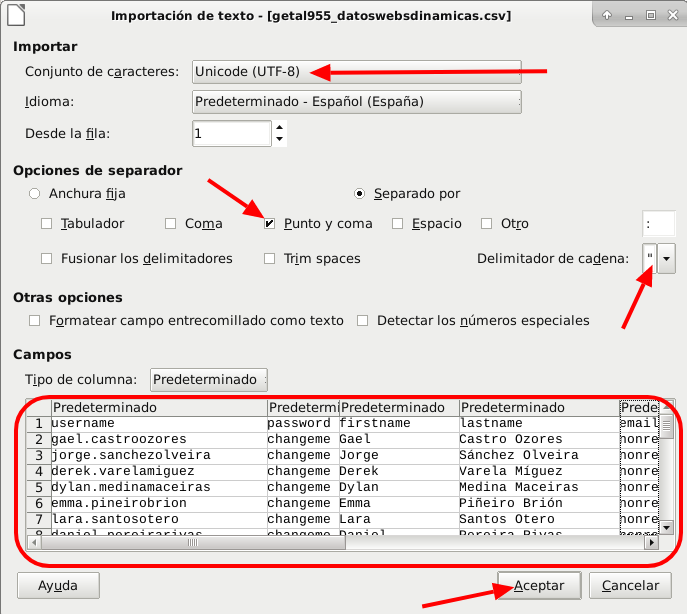This screenshot has height=614, width=687.
Task: Open help with the Ayuda button
Action: coord(58,586)
